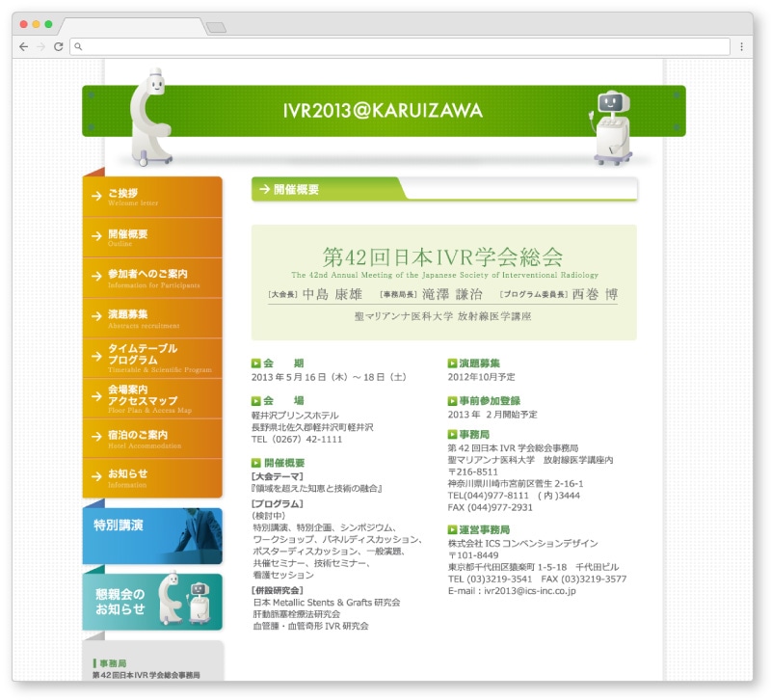The height and width of the screenshot is (700, 771).
Task: Open 宿泊のご案内 Hotel Accommodation menu
Action: pyautogui.click(x=152, y=439)
